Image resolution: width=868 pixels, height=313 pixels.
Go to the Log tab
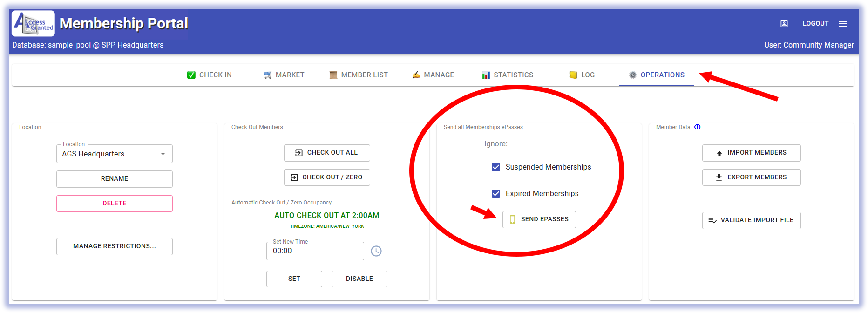582,75
